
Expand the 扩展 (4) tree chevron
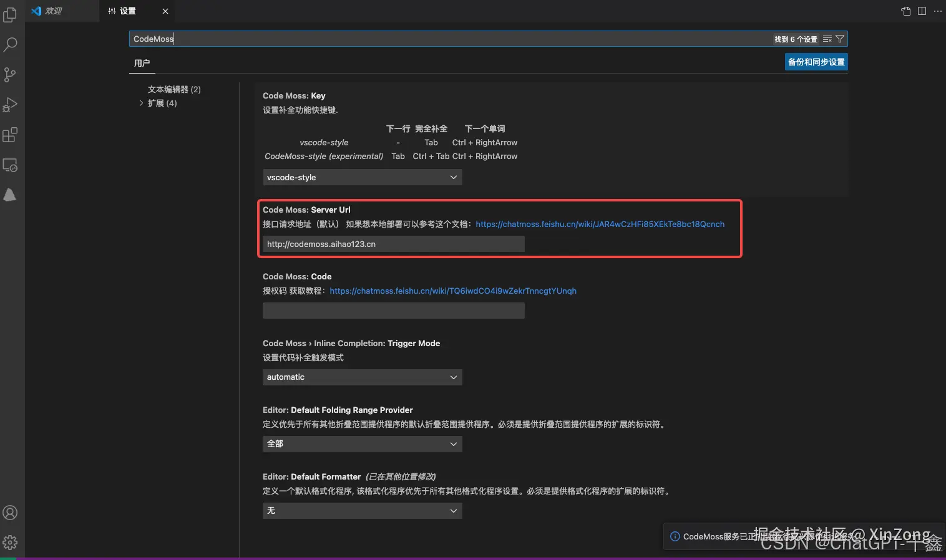click(141, 103)
